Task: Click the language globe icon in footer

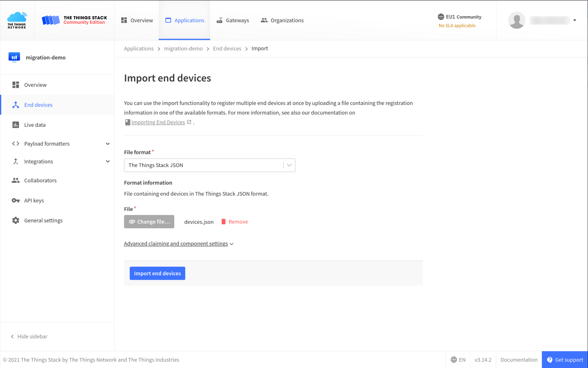Action: point(454,360)
